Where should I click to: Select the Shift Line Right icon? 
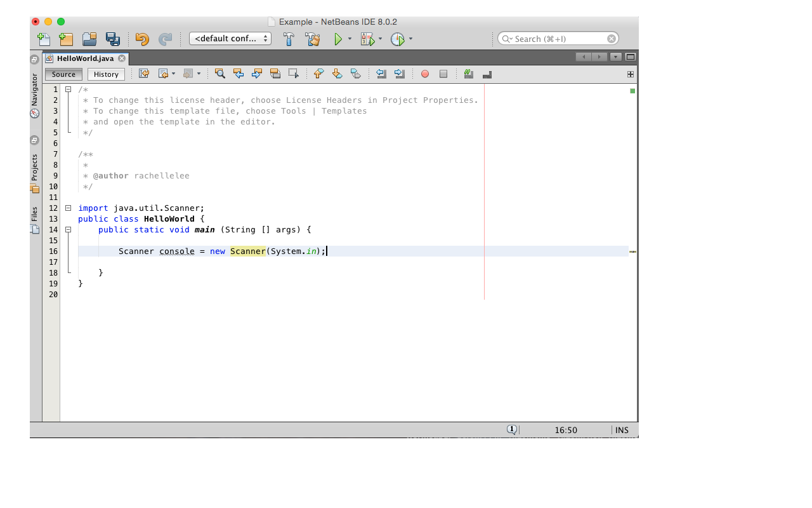tap(400, 74)
